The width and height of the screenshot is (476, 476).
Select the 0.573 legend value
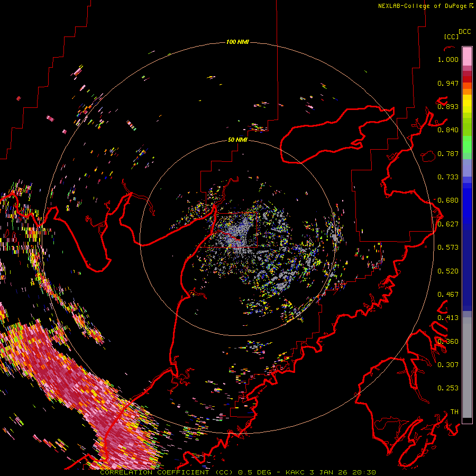[x=448, y=248]
